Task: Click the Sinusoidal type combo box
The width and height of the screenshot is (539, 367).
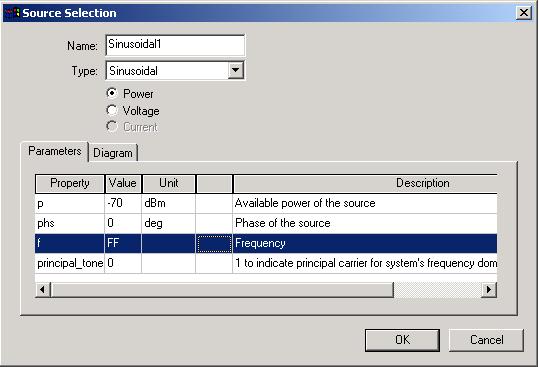Action: (x=175, y=71)
